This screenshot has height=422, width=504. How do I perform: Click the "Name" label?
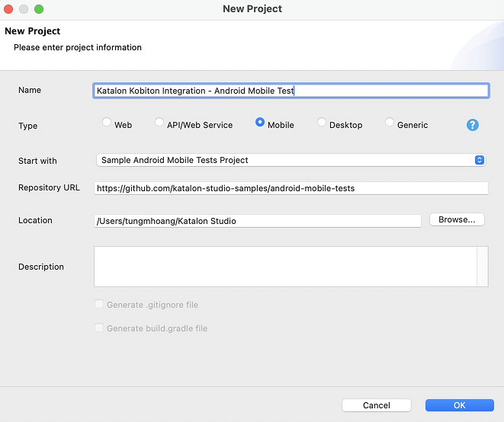(x=30, y=90)
